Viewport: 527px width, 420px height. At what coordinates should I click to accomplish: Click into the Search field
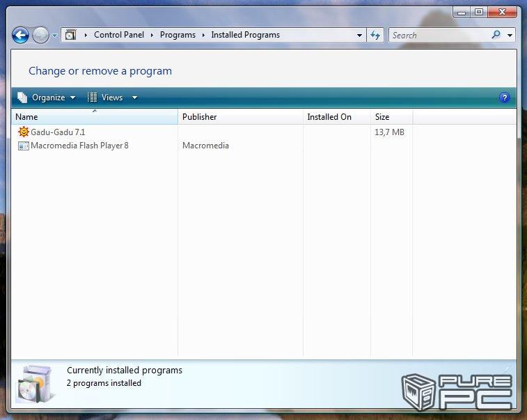439,35
